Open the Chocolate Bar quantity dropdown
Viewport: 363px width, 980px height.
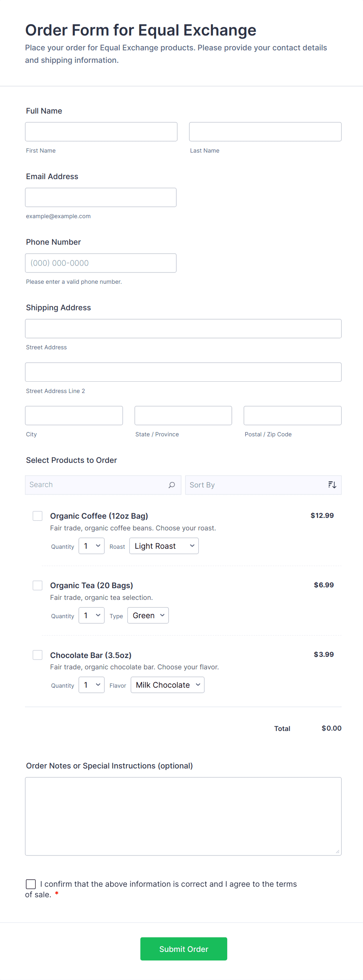[x=91, y=685]
